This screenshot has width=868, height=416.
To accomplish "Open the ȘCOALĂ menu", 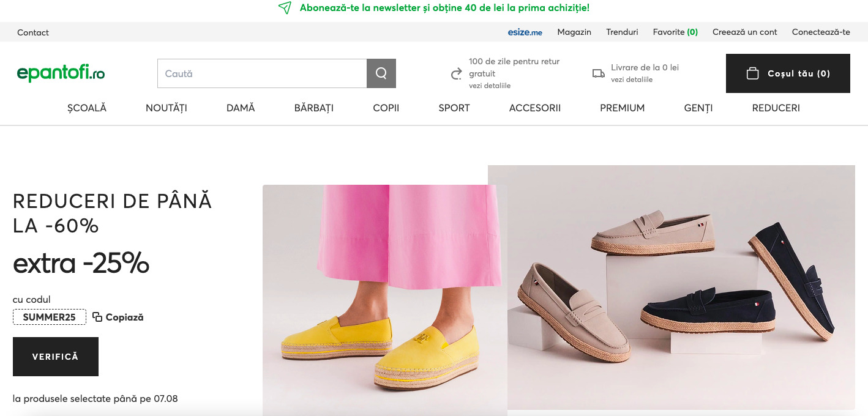I will 87,108.
